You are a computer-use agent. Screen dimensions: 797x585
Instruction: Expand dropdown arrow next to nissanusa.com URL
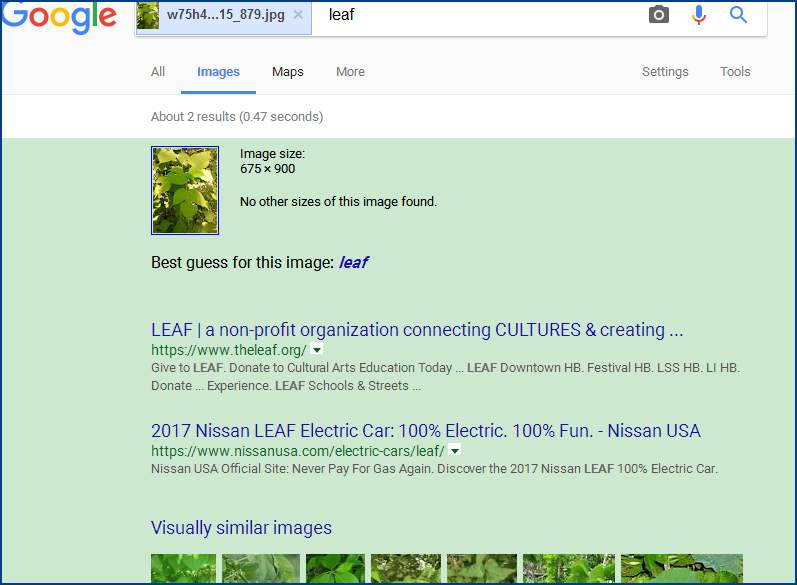point(455,451)
